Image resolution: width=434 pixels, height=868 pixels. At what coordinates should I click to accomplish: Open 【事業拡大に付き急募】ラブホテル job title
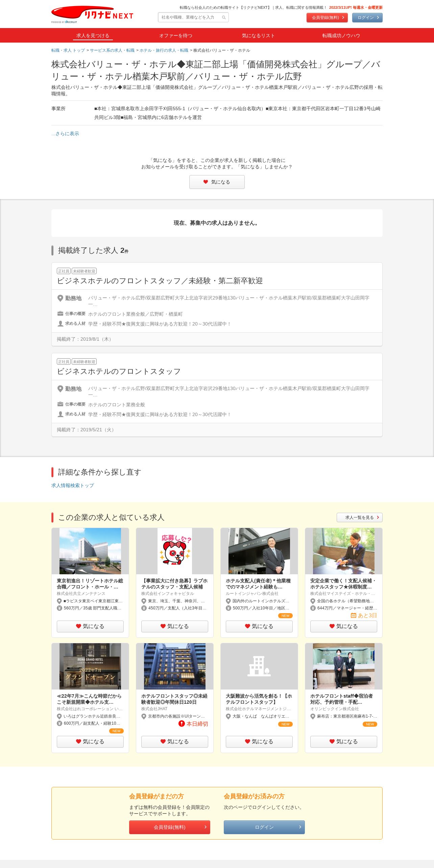(174, 584)
